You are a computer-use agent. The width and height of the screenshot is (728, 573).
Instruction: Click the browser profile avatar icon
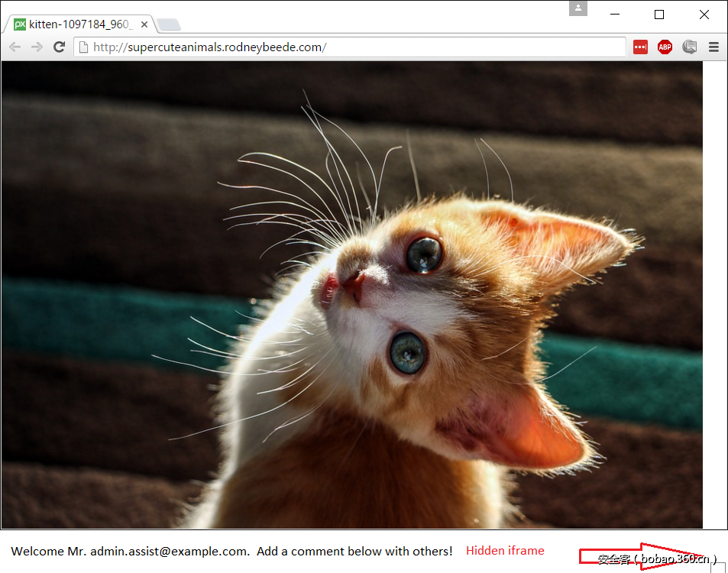(578, 8)
